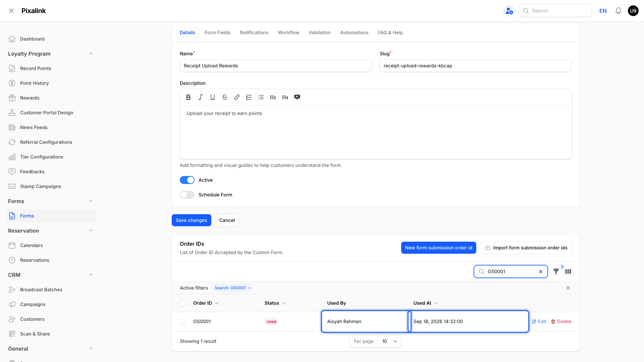Check the select-all checkbox in table header
Screen dimensions: 644x362
tap(182, 303)
